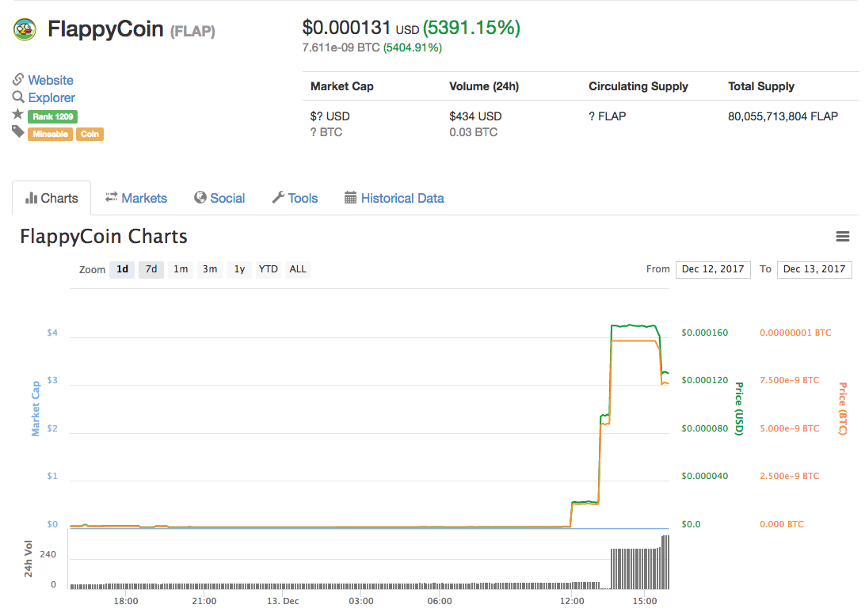Click the Mineable tag
865x616 pixels.
[50, 134]
